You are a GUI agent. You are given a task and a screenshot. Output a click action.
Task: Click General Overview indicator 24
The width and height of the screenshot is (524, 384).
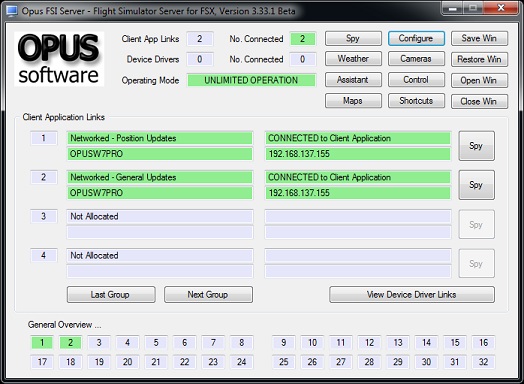[242, 362]
